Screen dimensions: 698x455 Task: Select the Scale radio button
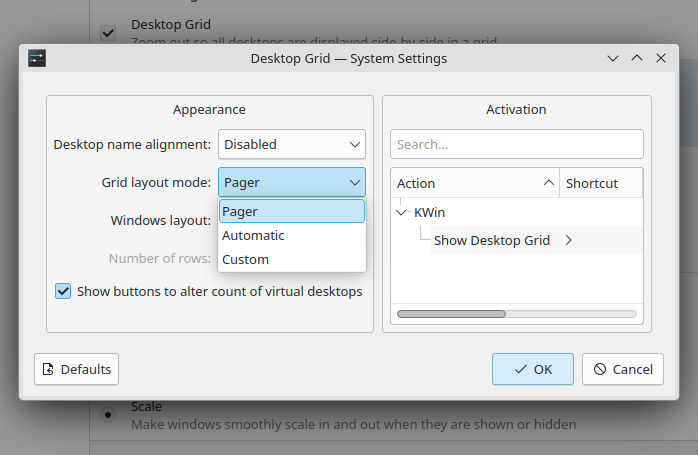point(108,414)
